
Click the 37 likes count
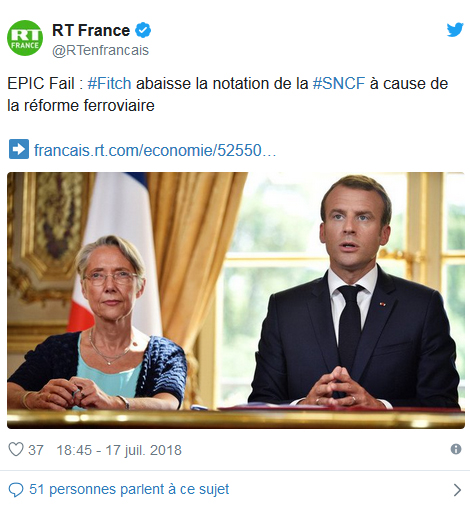pos(36,450)
